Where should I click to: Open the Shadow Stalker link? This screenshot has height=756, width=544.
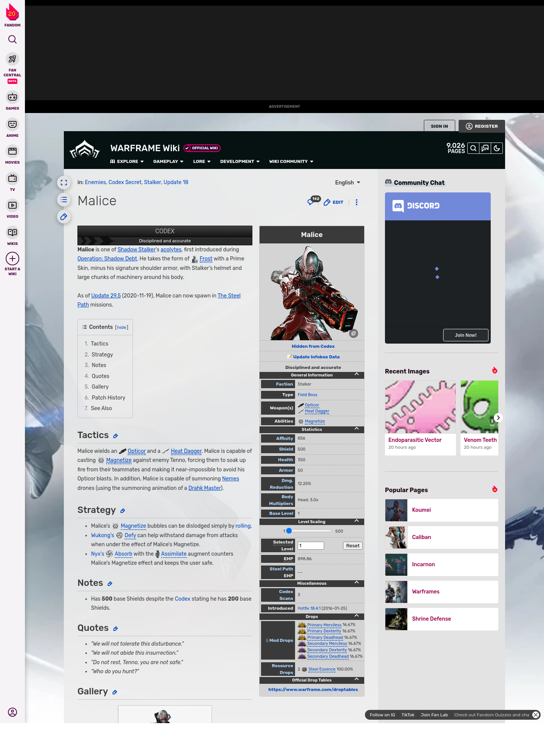click(136, 249)
